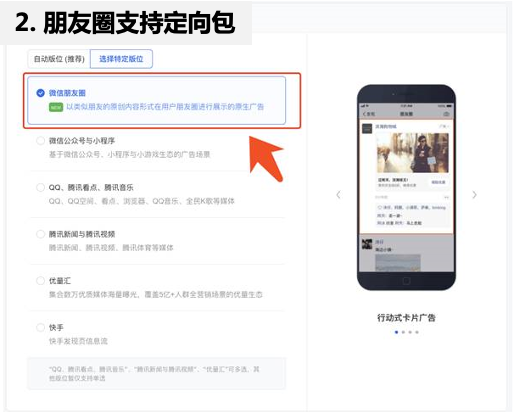
Task: Go to first carousel dot indicator
Action: [396, 332]
